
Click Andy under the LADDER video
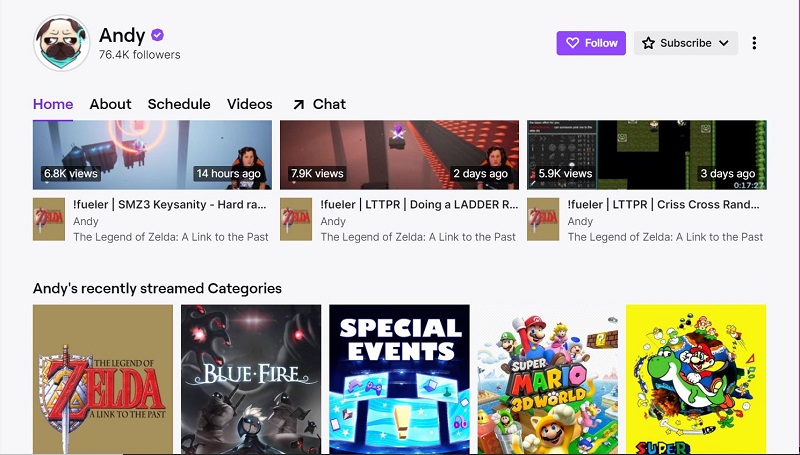333,221
